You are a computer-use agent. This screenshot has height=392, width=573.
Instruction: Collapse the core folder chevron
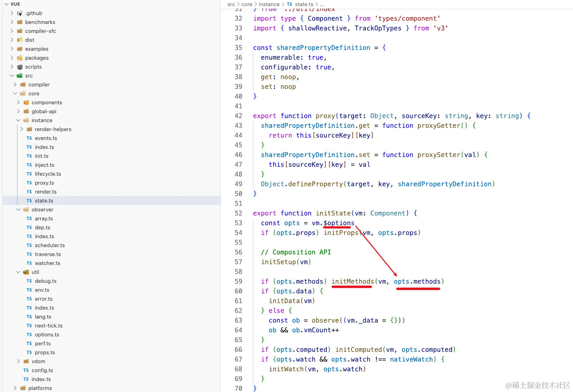click(x=15, y=94)
